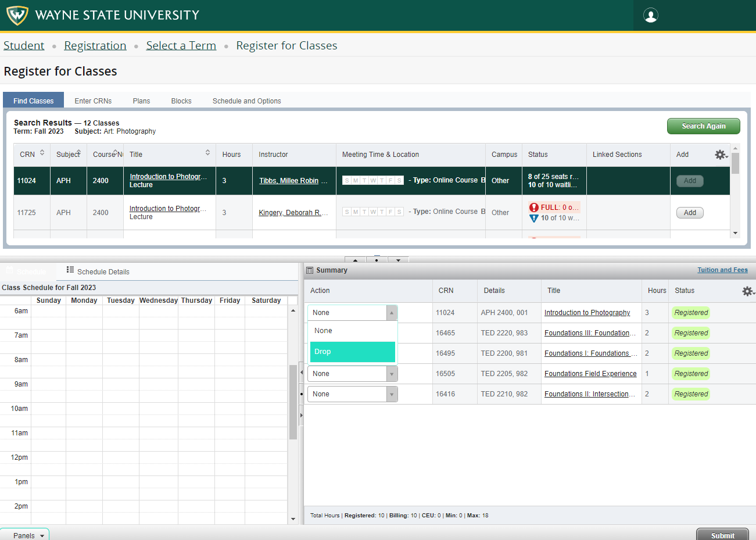Open the Schedule and Options tab

coord(247,101)
